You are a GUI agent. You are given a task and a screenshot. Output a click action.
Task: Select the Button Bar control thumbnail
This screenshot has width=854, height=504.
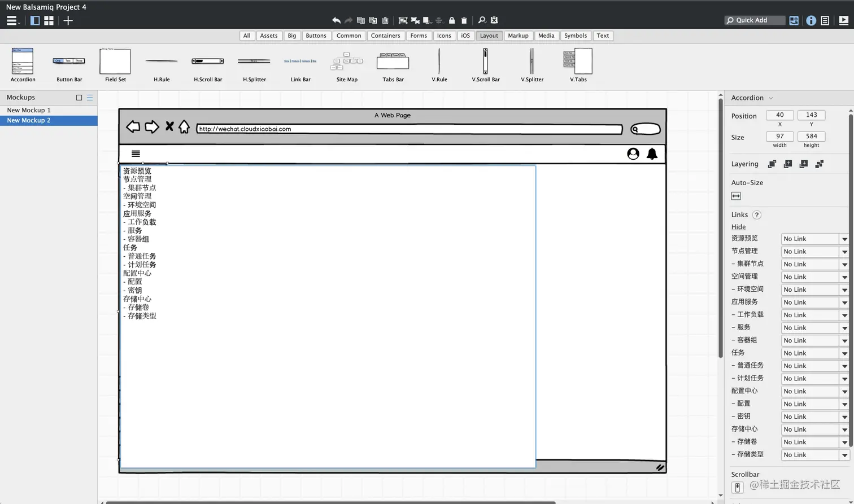point(69,65)
